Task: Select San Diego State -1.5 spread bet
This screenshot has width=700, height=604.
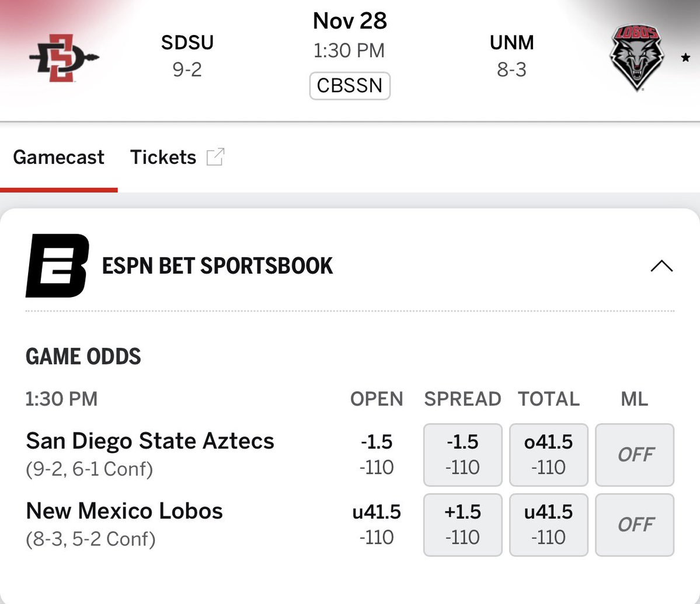Action: (462, 455)
